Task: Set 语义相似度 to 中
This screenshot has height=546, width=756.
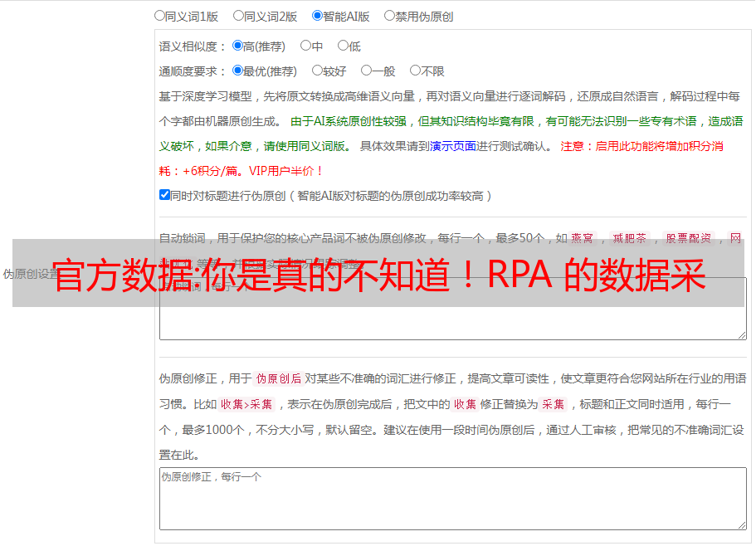Action: tap(305, 46)
